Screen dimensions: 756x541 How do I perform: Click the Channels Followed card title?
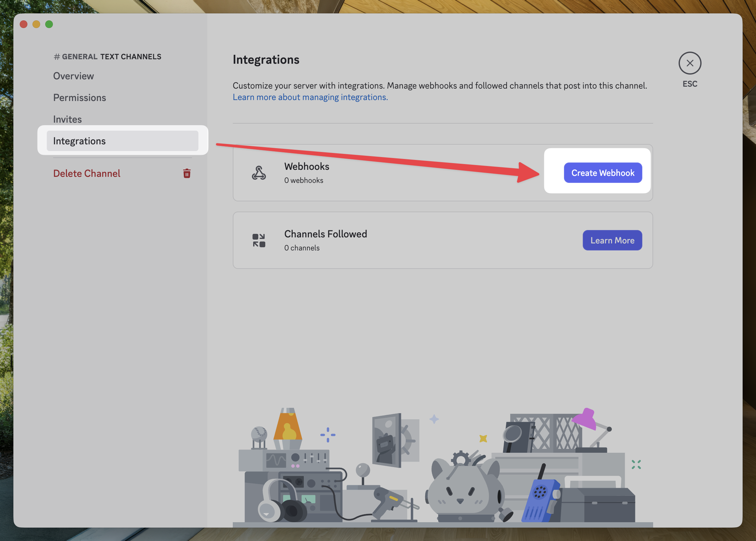[x=325, y=234]
